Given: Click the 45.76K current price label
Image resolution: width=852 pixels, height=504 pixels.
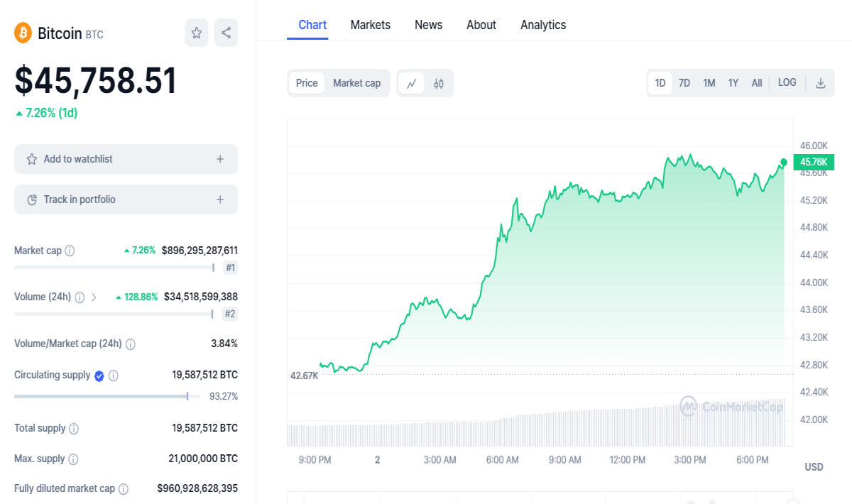Looking at the screenshot, I should tap(814, 162).
